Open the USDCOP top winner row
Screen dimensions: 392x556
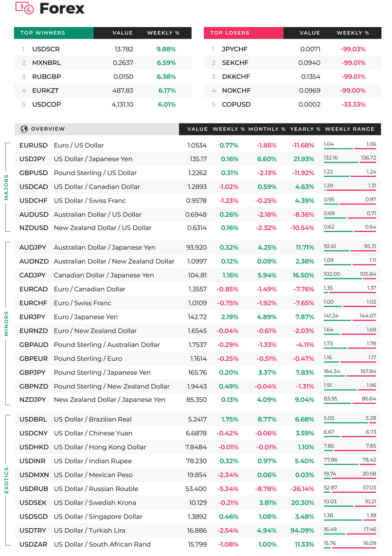click(x=103, y=104)
